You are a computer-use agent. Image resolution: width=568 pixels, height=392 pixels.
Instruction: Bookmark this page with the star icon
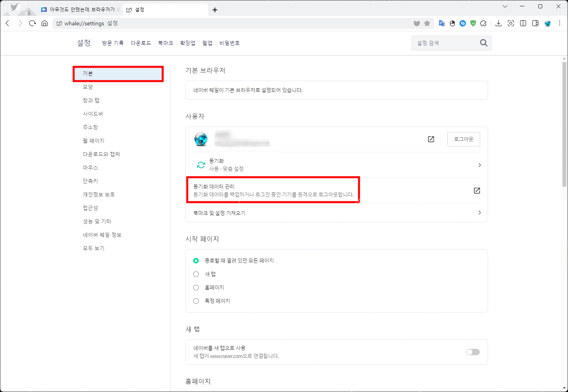(x=427, y=23)
